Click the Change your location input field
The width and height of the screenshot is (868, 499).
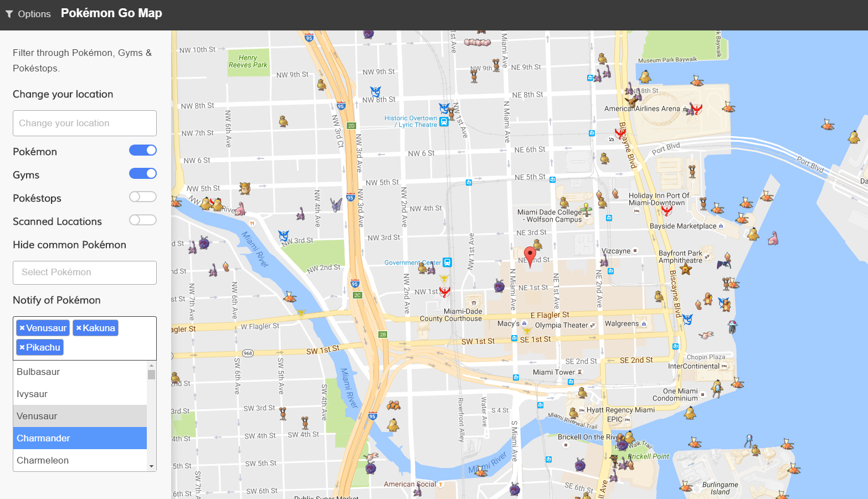click(84, 123)
